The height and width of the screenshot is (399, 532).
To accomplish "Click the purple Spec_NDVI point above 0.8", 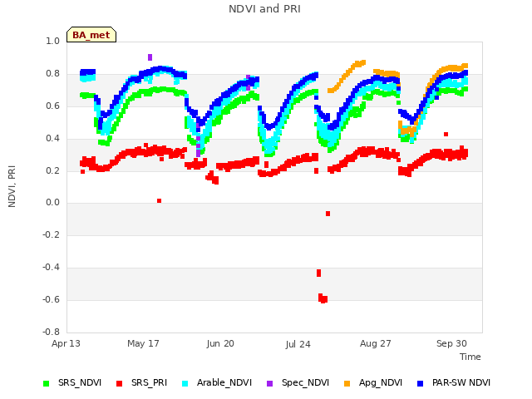I will pyautogui.click(x=150, y=57).
